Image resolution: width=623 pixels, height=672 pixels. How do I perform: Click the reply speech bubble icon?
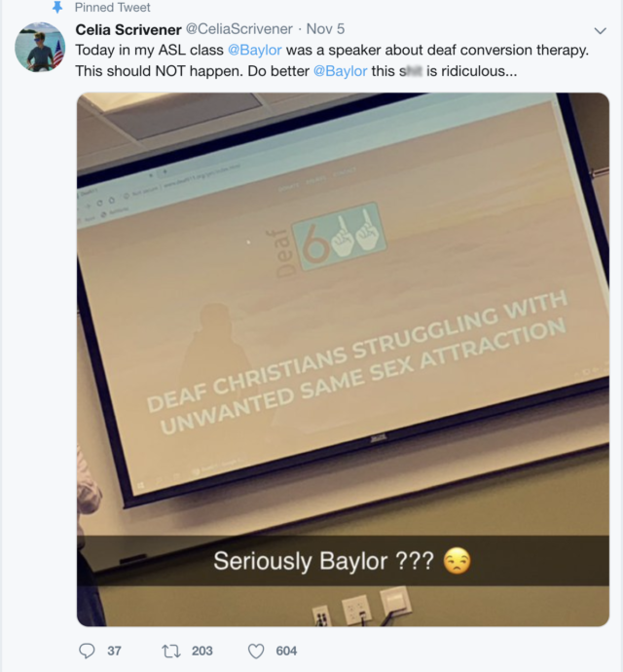pyautogui.click(x=87, y=651)
